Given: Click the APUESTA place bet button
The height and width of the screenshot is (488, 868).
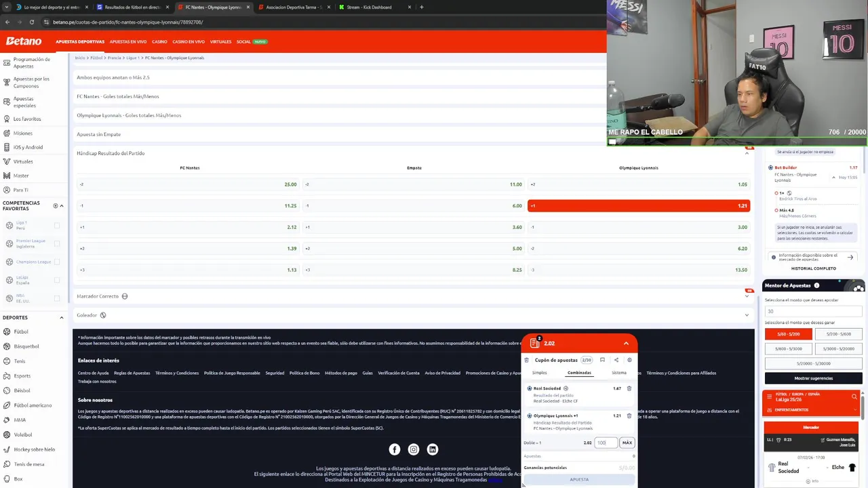Looking at the screenshot, I should click(579, 479).
